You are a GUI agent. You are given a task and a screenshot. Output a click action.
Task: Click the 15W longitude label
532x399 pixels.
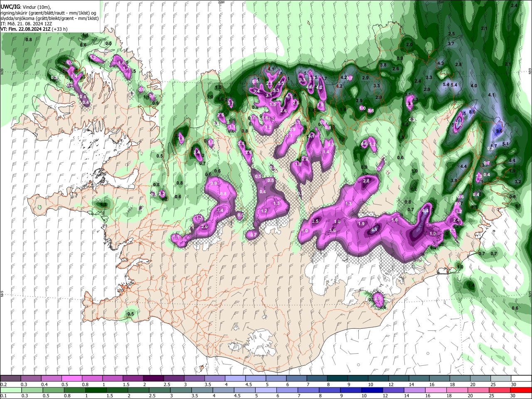(441, 2)
